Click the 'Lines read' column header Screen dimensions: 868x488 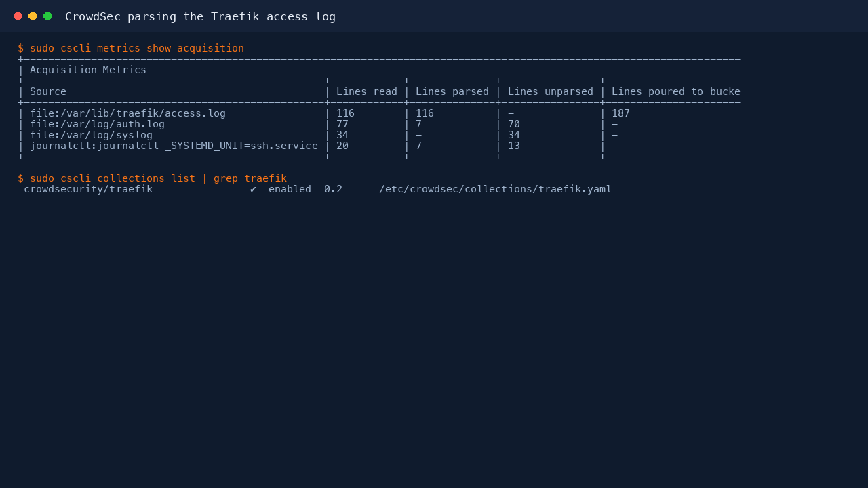click(367, 91)
